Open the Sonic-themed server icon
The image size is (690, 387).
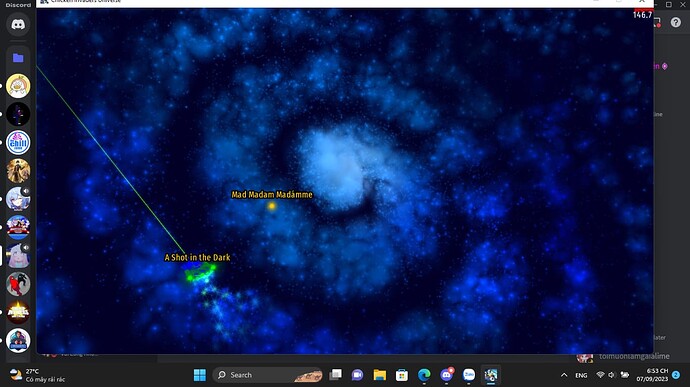point(18,227)
